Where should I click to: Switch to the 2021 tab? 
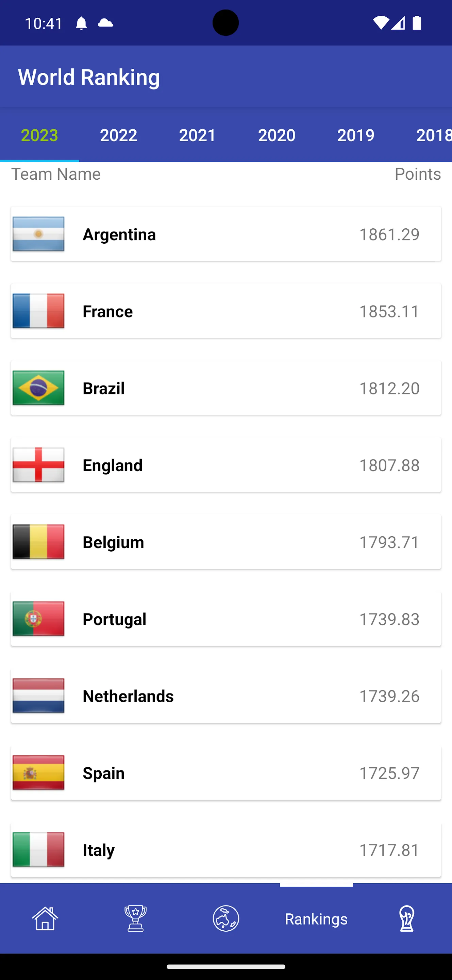click(198, 135)
